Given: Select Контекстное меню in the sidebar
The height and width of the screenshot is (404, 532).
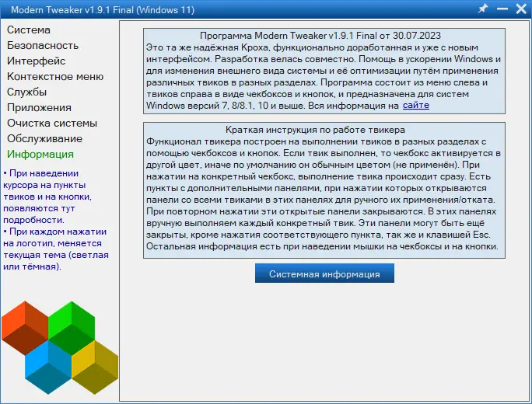Looking at the screenshot, I should (55, 77).
